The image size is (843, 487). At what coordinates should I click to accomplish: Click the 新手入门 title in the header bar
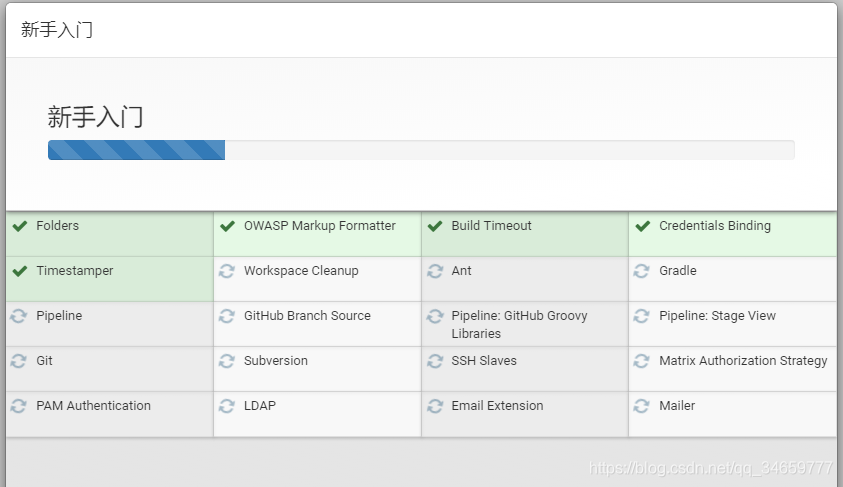(x=57, y=30)
